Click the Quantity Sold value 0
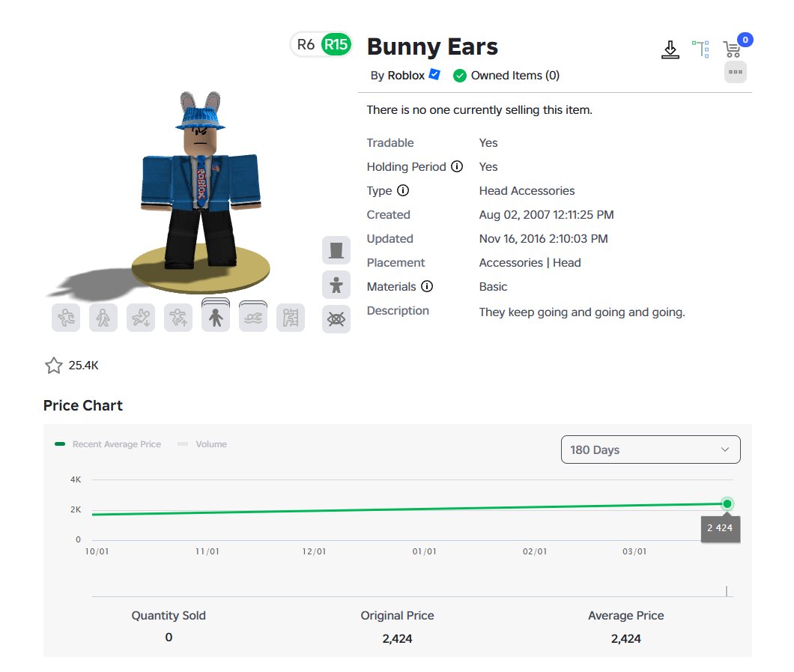 tap(169, 638)
